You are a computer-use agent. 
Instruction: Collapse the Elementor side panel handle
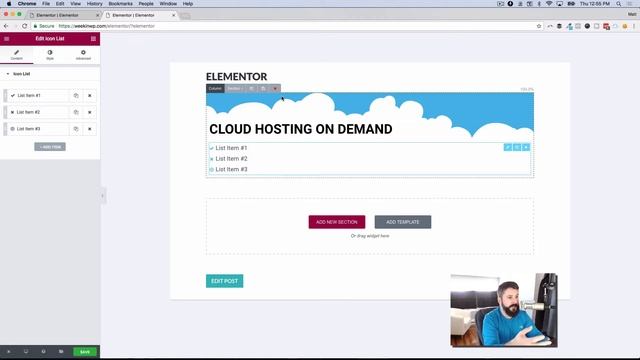[x=102, y=196]
